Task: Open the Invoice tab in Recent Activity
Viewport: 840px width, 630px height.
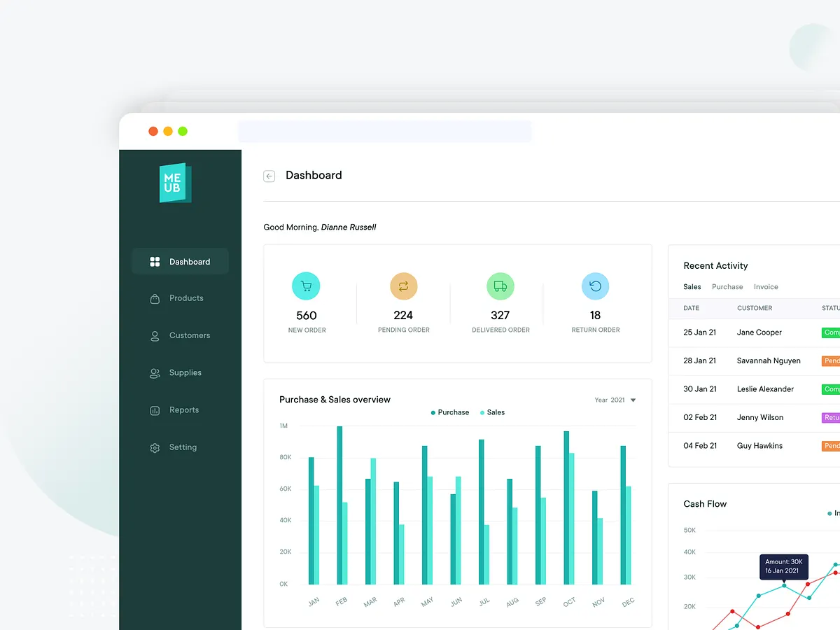Action: [x=766, y=286]
